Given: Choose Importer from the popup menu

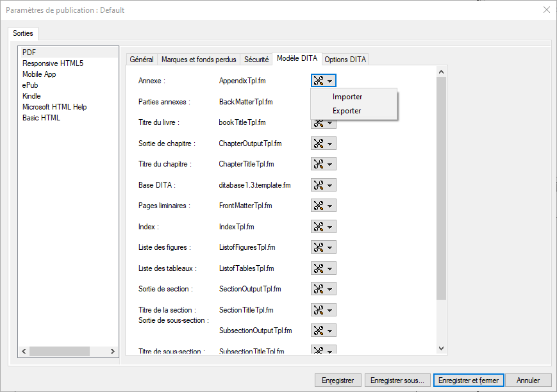Looking at the screenshot, I should [x=347, y=97].
